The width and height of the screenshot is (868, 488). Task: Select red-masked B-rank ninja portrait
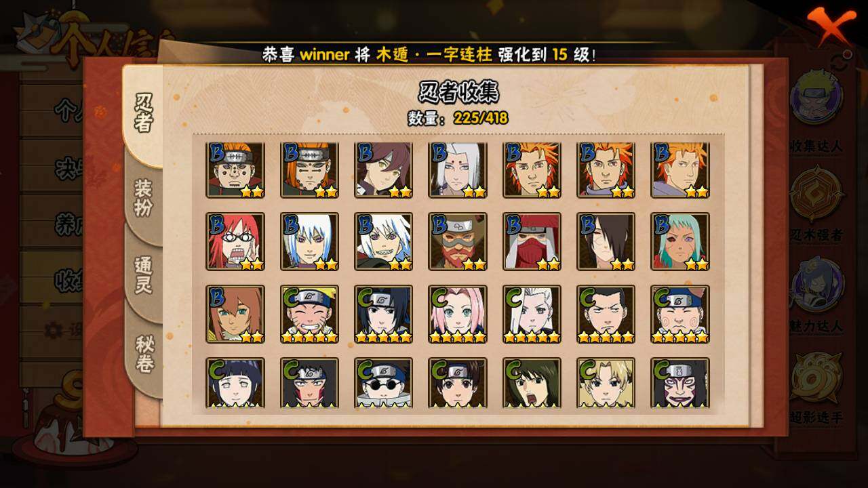pyautogui.click(x=532, y=242)
